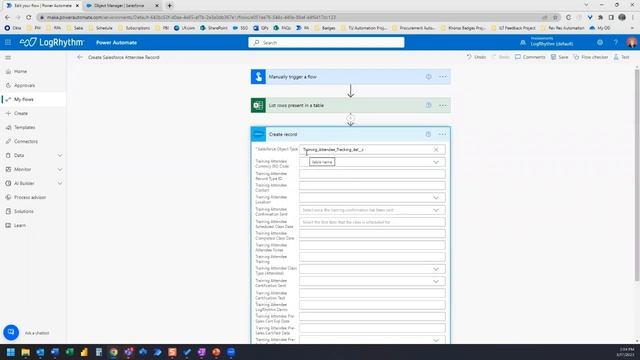This screenshot has width=640, height=360.
Task: Clear the Salesforce Object Type value
Action: [x=436, y=150]
